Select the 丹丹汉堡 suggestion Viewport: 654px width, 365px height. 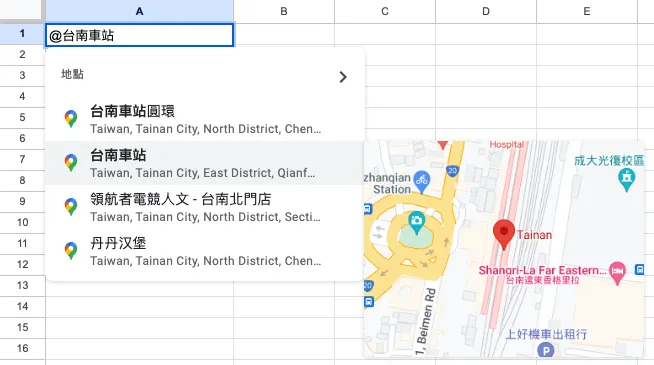pos(205,251)
